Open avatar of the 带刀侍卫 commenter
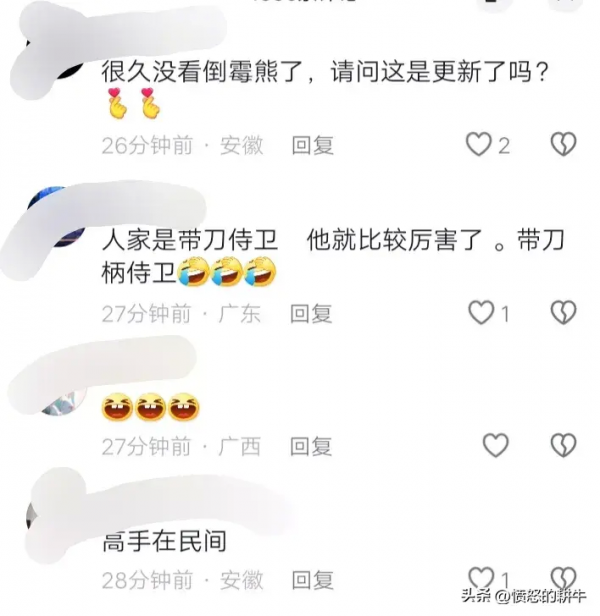 pyautogui.click(x=57, y=217)
